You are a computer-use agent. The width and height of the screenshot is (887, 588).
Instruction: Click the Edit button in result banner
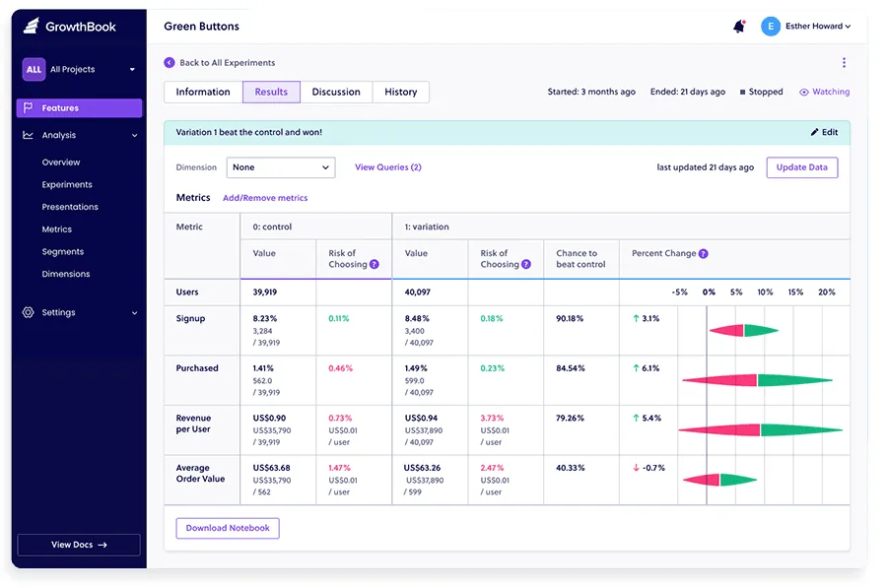pyautogui.click(x=824, y=132)
